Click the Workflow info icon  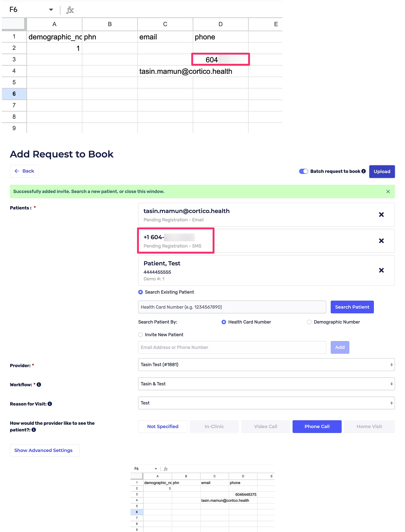click(x=39, y=385)
